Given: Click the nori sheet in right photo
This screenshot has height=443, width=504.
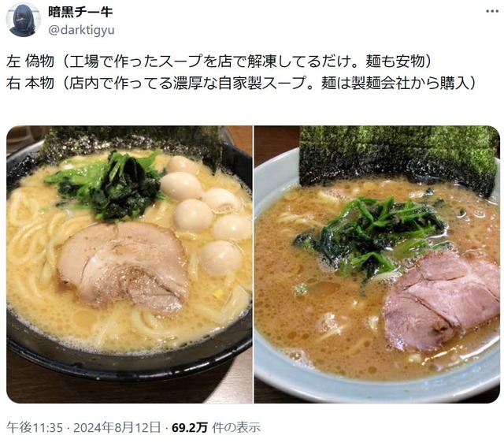Looking at the screenshot, I should [398, 157].
